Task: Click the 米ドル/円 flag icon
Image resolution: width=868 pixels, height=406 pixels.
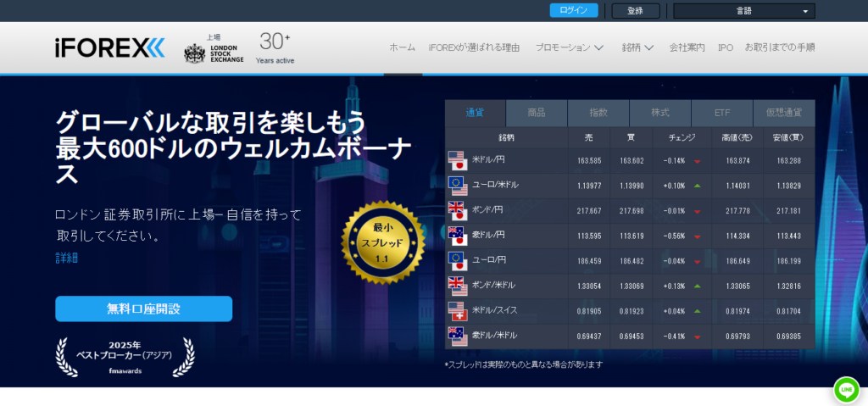Action: 458,161
